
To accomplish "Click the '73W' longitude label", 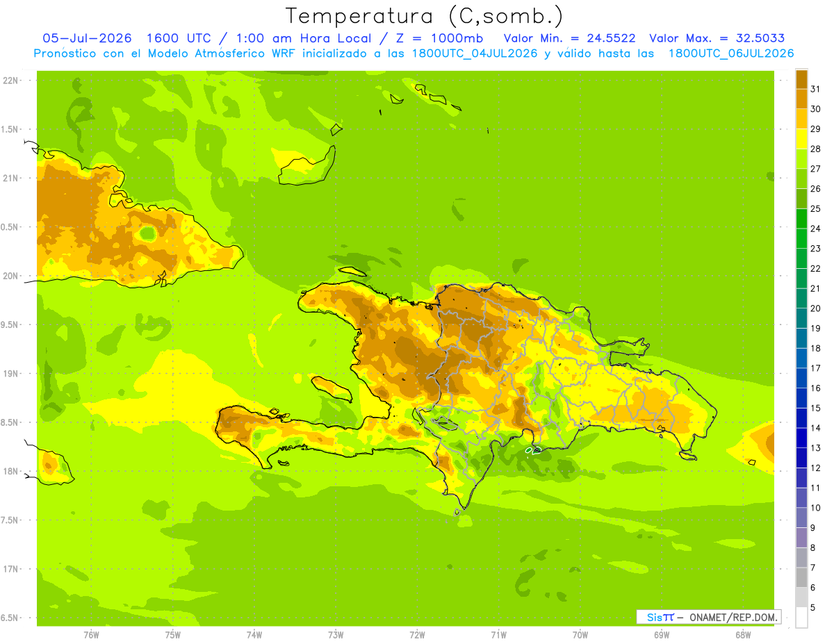I will coord(336,634).
